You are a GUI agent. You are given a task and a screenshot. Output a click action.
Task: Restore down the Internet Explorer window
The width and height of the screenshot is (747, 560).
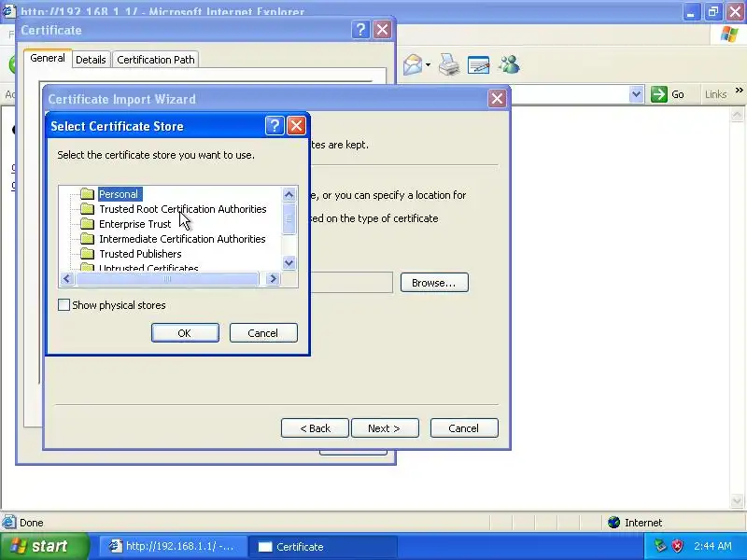(713, 11)
